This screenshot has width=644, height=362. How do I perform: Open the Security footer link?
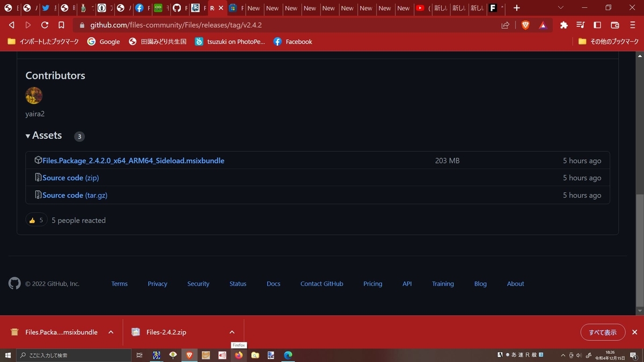[199, 284]
